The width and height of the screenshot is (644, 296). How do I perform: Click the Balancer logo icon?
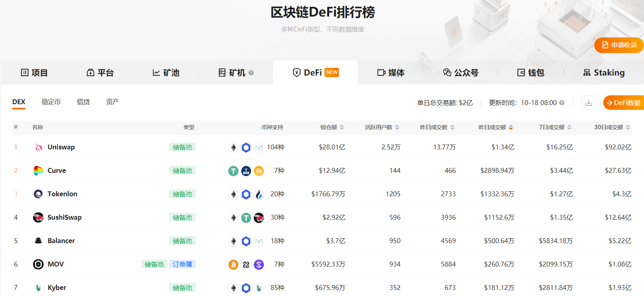pos(38,241)
